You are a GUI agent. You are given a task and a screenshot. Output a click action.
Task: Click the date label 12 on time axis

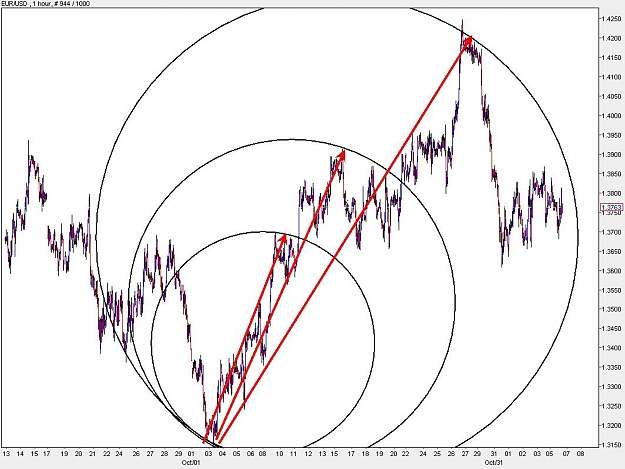point(308,453)
